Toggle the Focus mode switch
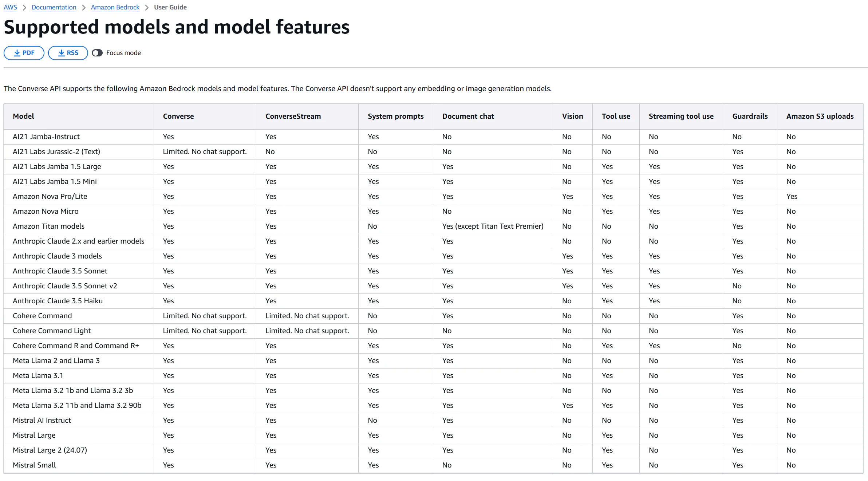The height and width of the screenshot is (481, 868). 97,53
